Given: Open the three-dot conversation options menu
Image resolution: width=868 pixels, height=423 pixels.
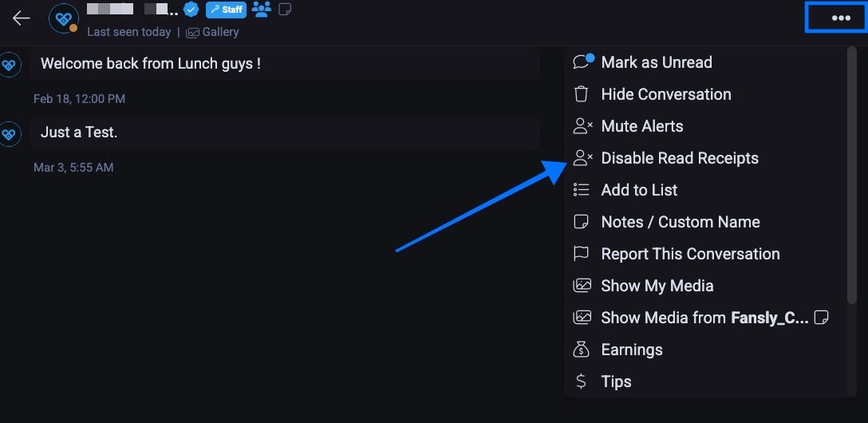Looking at the screenshot, I should [x=840, y=18].
